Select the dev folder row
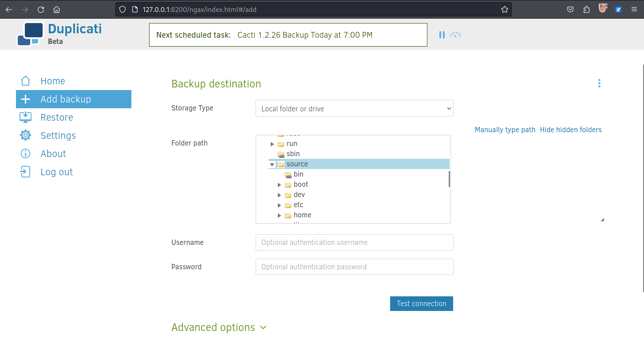Viewport: 644px width, 358px height. click(x=299, y=195)
